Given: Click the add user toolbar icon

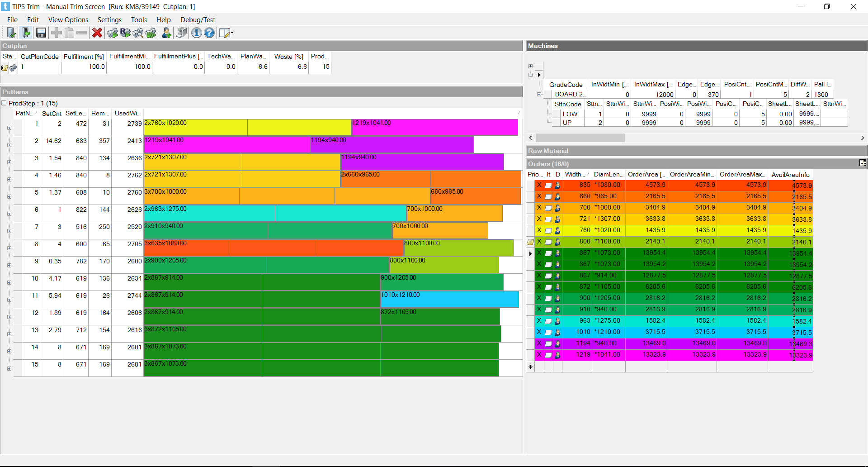Looking at the screenshot, I should click(x=166, y=33).
